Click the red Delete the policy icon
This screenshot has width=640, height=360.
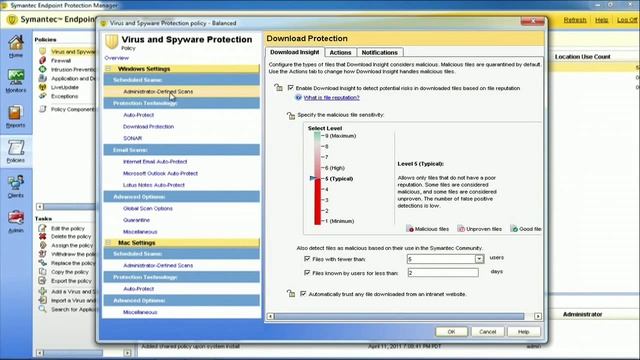click(42, 236)
